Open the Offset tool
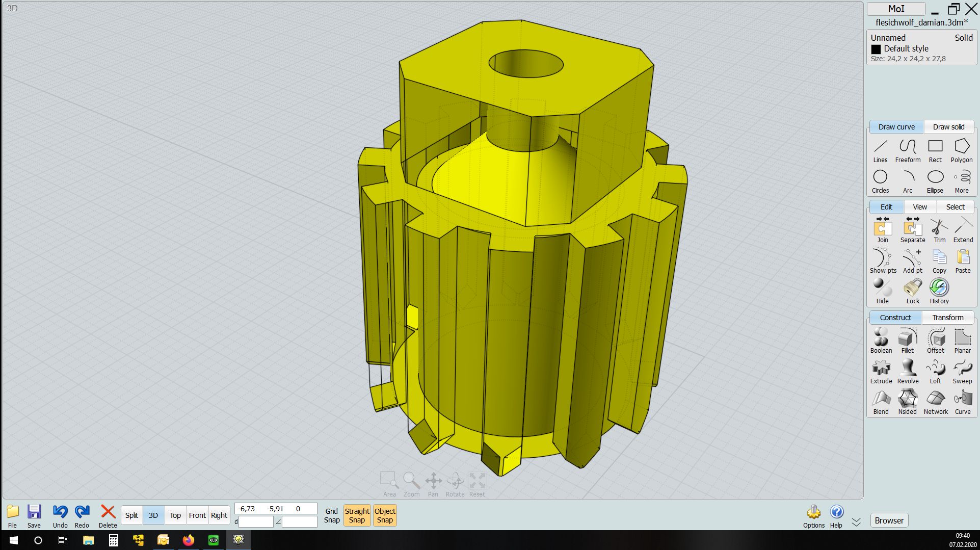Viewport: 980px width, 550px height. [936, 341]
